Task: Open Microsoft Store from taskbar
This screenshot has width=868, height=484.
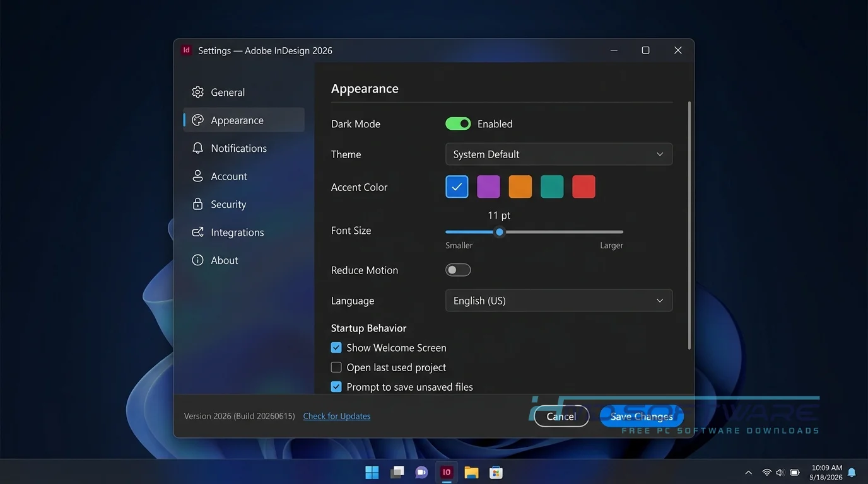Action: [x=496, y=472]
